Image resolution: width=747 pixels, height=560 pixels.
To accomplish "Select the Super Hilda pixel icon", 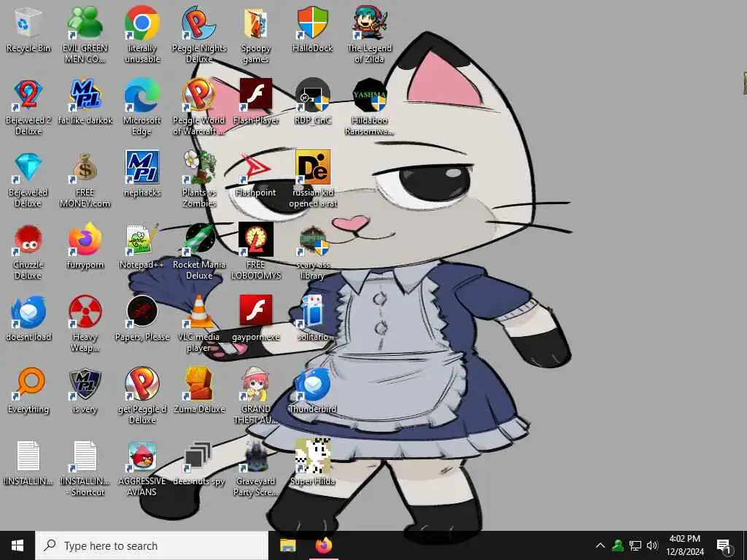I will (x=313, y=456).
